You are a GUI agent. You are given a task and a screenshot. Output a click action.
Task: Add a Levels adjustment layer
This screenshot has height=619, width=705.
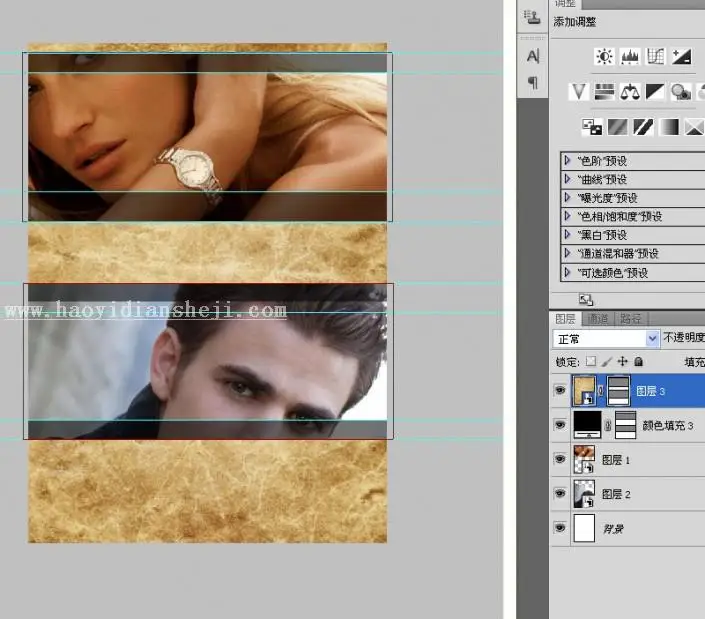pyautogui.click(x=630, y=57)
